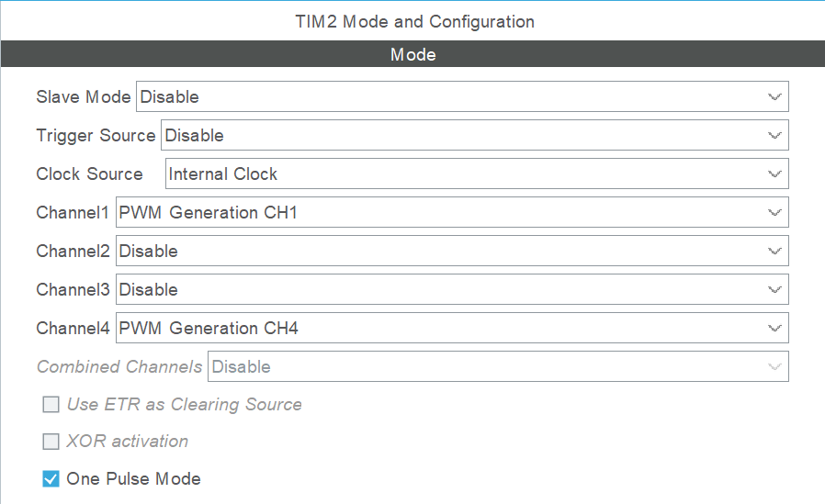Open the Slave Mode dropdown
This screenshot has width=825, height=504.
click(x=462, y=96)
